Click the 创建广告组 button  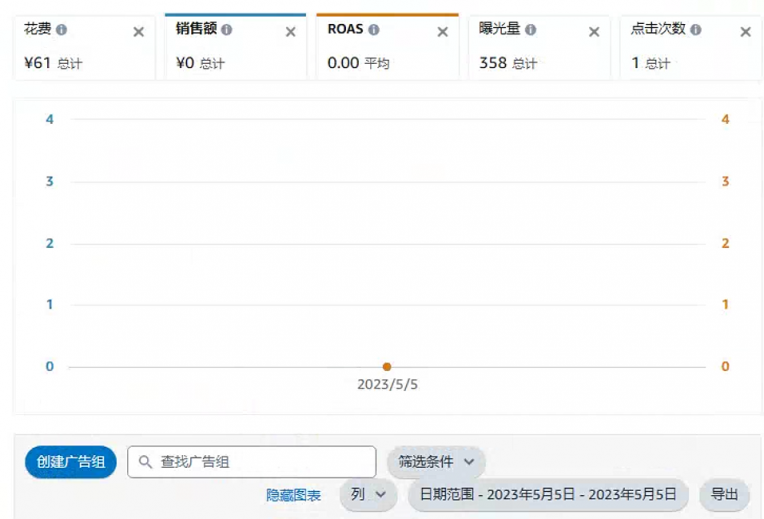(x=71, y=462)
